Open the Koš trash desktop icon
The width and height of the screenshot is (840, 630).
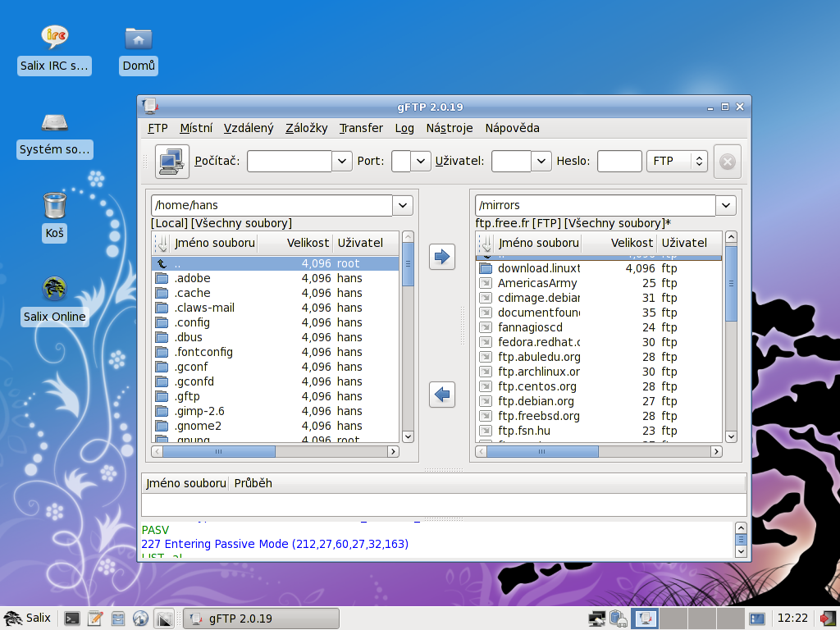(x=54, y=217)
